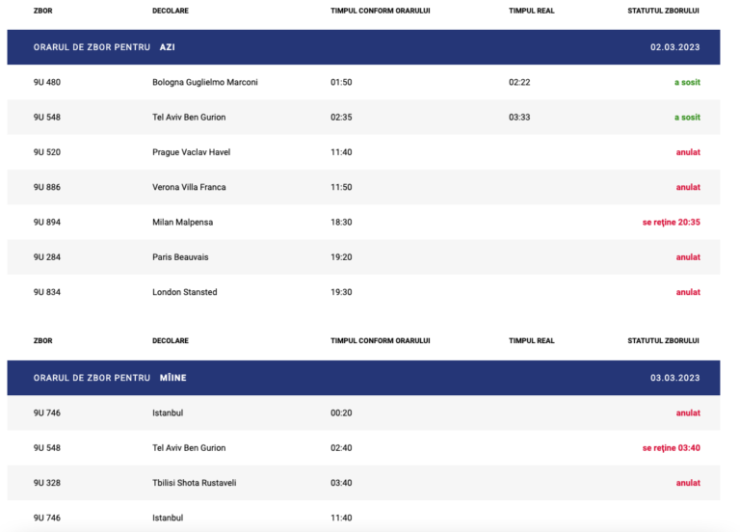The height and width of the screenshot is (532, 740).
Task: Click the real time value 02:22
Action: coord(518,82)
